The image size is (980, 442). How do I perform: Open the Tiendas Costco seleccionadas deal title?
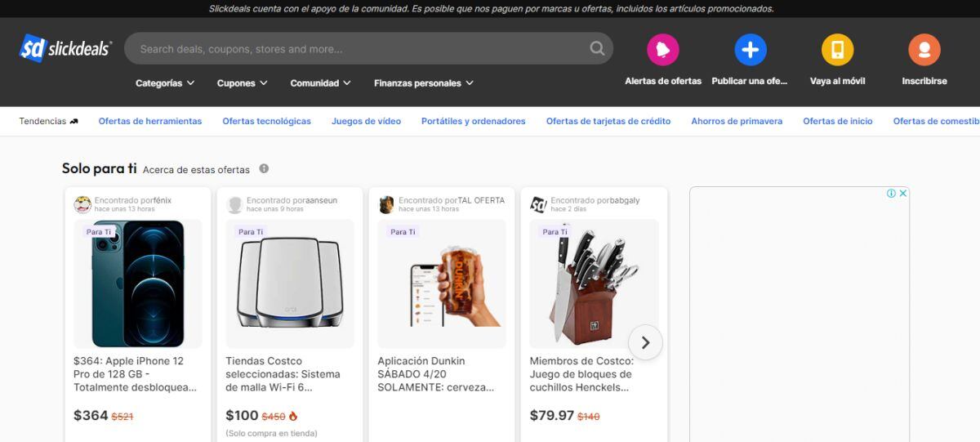[x=283, y=374]
